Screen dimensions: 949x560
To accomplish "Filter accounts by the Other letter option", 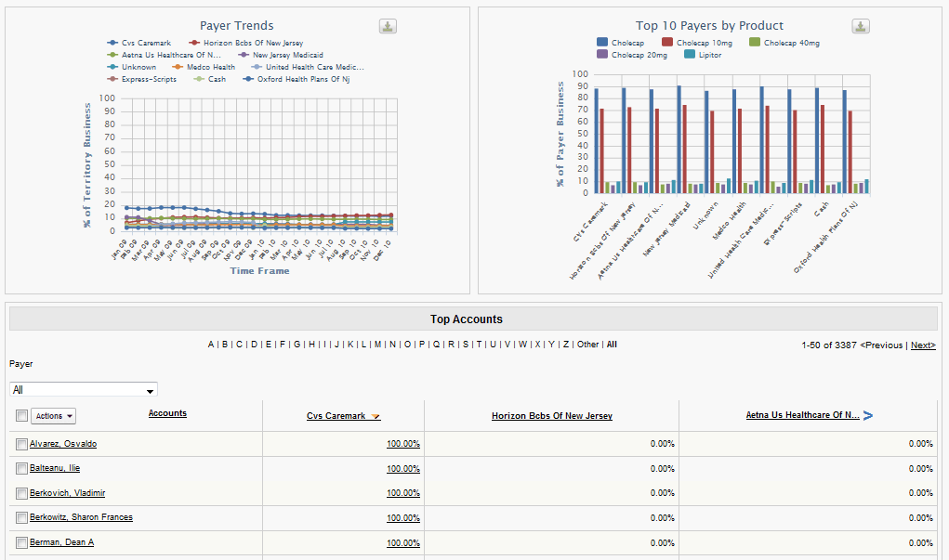I will click(x=587, y=345).
